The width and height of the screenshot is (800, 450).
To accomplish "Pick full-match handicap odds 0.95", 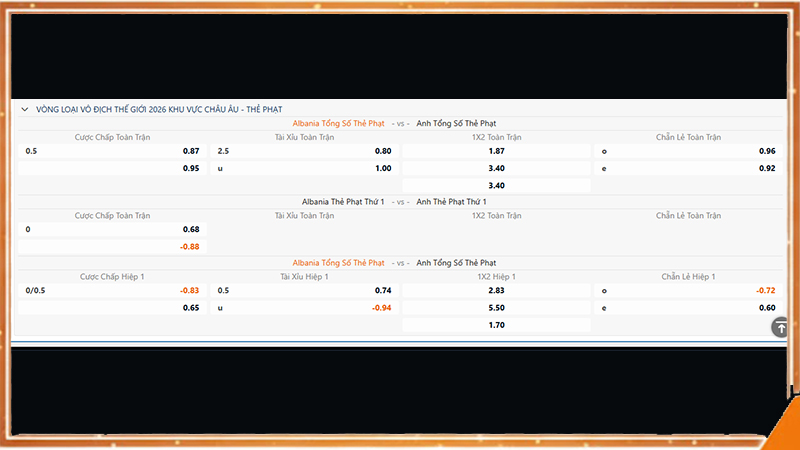I will coord(191,168).
